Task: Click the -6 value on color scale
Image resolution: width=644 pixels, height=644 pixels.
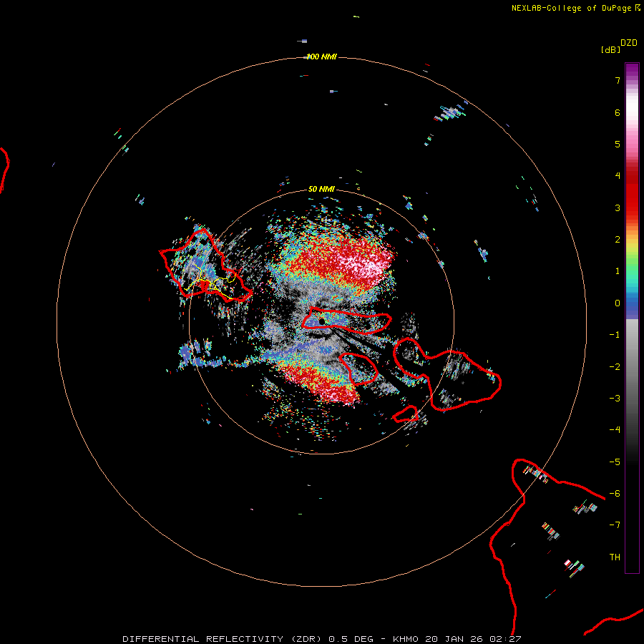Action: (x=615, y=494)
